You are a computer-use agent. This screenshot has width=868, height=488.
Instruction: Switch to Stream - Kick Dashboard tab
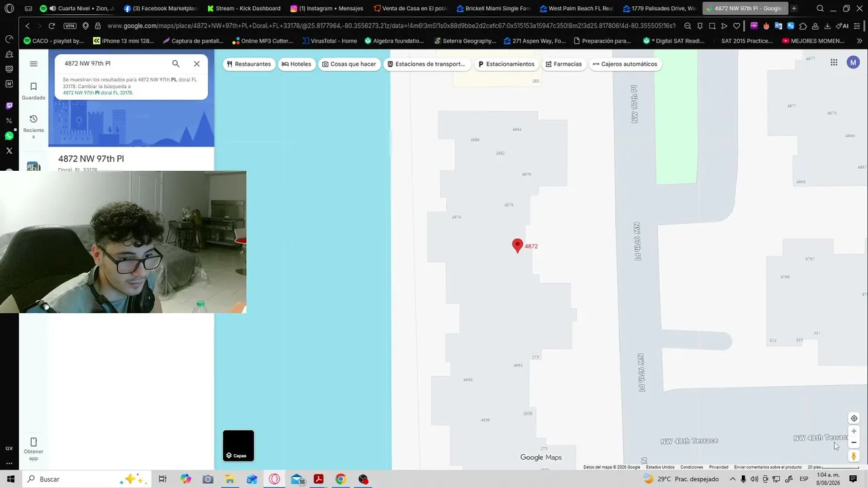[x=243, y=9]
